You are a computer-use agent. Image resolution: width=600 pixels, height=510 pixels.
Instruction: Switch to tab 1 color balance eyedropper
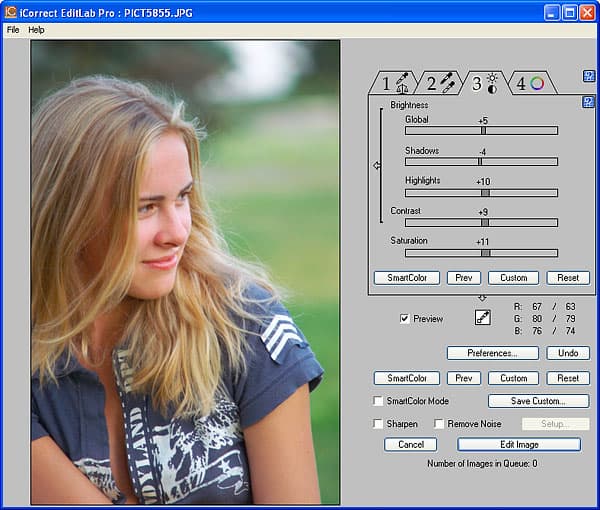coord(394,83)
